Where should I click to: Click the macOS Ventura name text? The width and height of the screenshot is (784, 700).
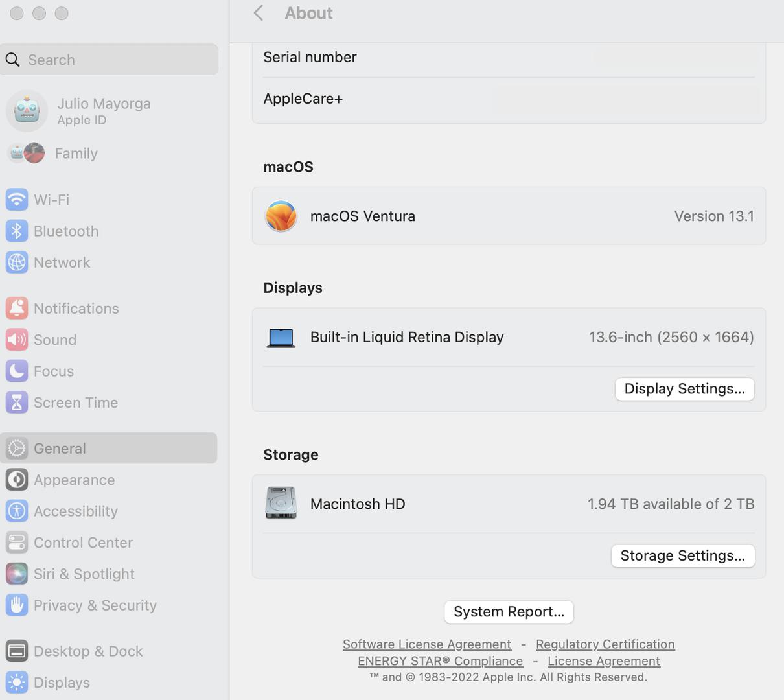[363, 216]
